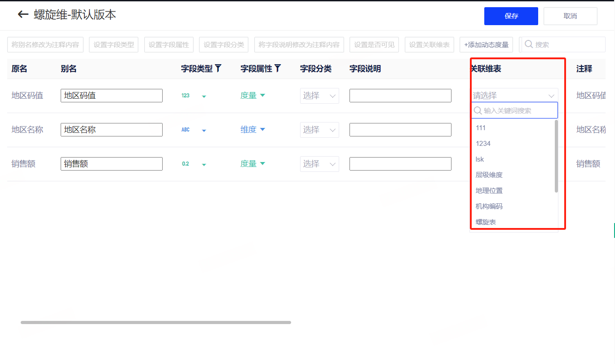This screenshot has width=615, height=364.
Task: Click the horizontal scrollbar at the bottom
Action: click(x=155, y=322)
